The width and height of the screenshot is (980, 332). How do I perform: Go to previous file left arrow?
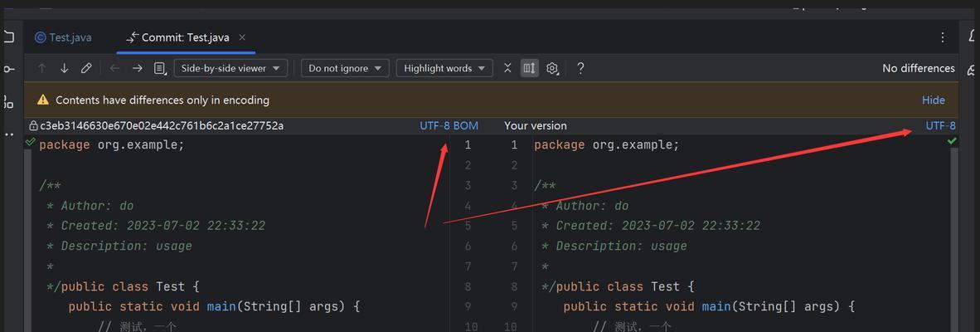[x=114, y=68]
